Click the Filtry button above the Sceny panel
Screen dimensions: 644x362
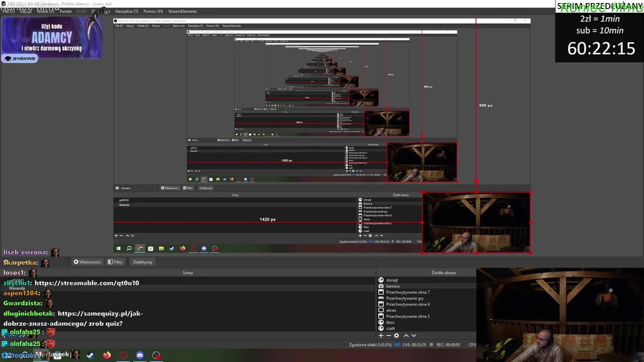(x=115, y=262)
